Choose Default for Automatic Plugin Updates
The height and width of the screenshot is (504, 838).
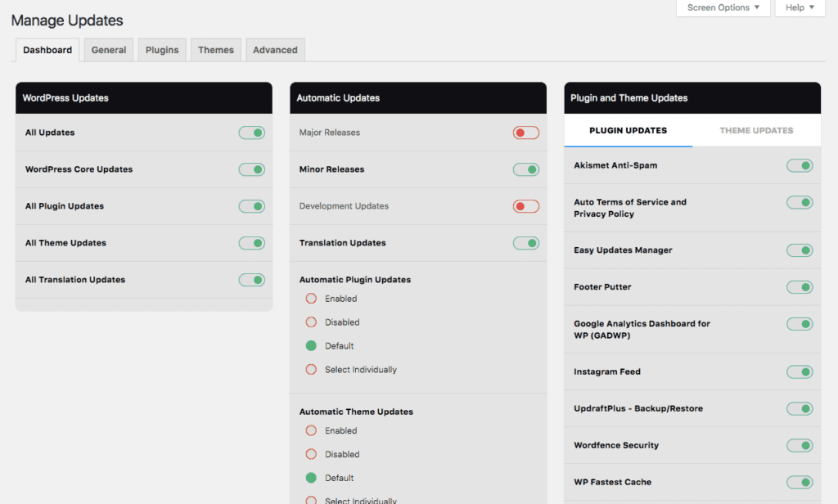click(311, 346)
